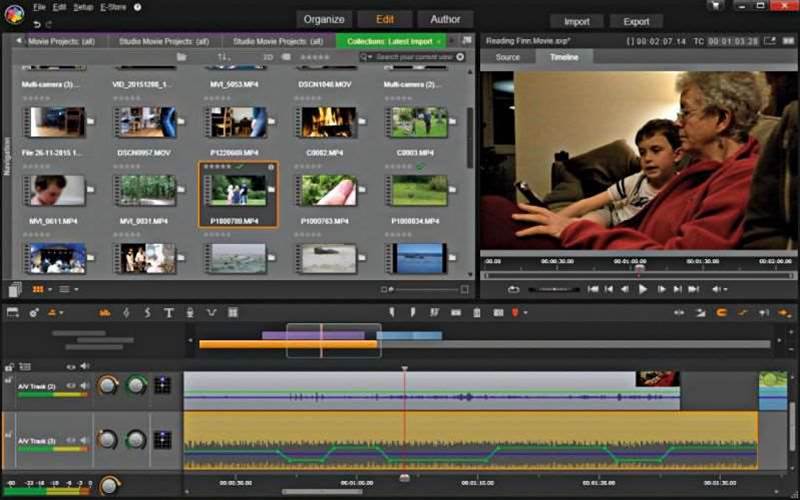Toggle volume keyframe editing icon in toolbar
The width and height of the screenshot is (800, 500).
[742, 313]
